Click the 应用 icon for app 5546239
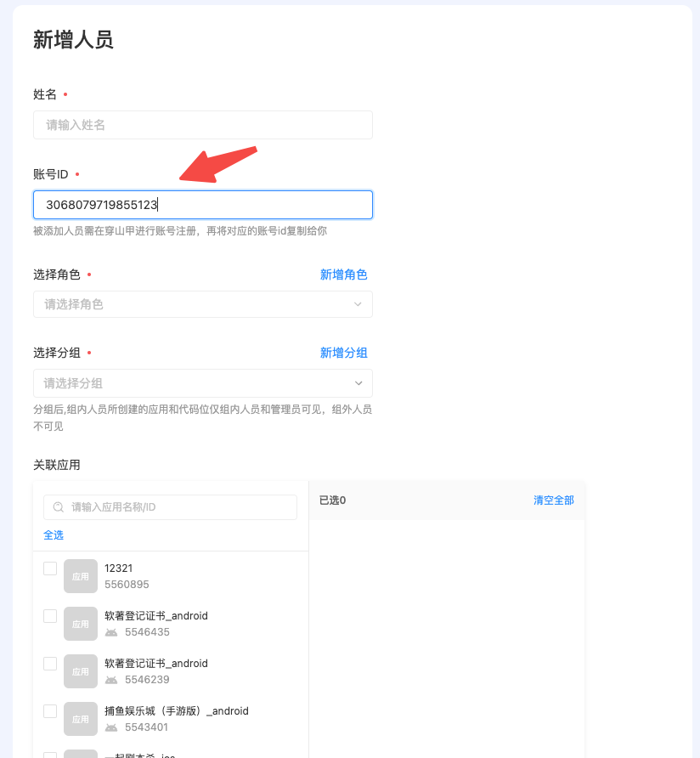The image size is (700, 758). click(81, 671)
